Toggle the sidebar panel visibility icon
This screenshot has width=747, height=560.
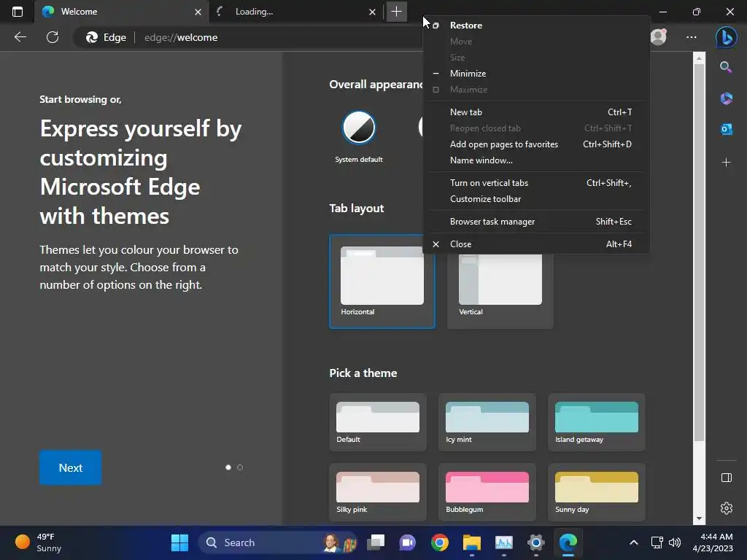[726, 478]
